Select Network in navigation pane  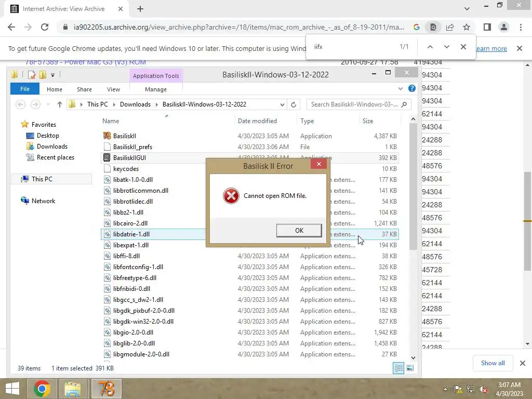(x=43, y=201)
